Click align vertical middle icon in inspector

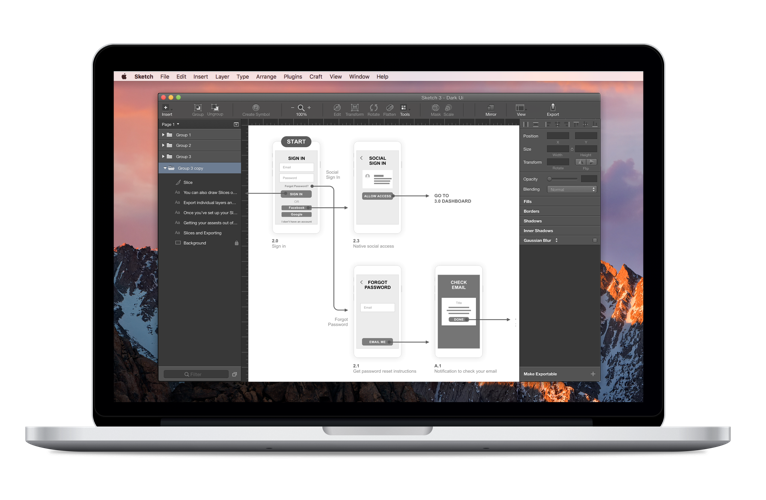[585, 125]
